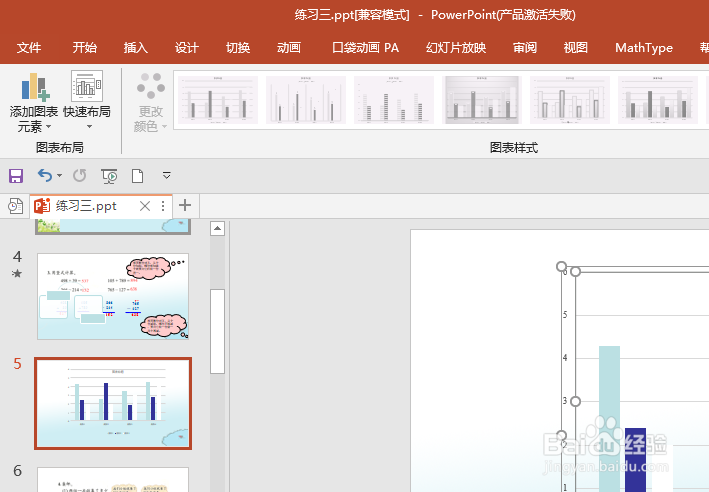The image size is (709, 492).
Task: Click the Redo icon
Action: tap(80, 175)
